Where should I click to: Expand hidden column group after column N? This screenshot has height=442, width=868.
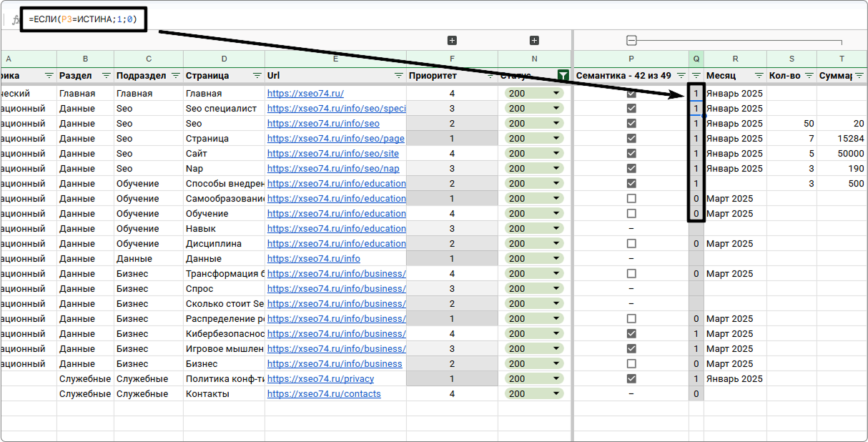534,41
